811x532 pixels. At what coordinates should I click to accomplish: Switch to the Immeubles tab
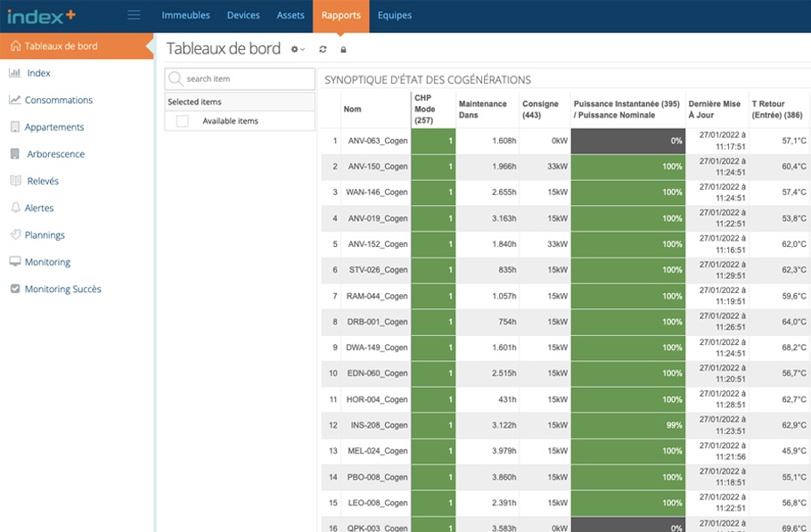185,15
